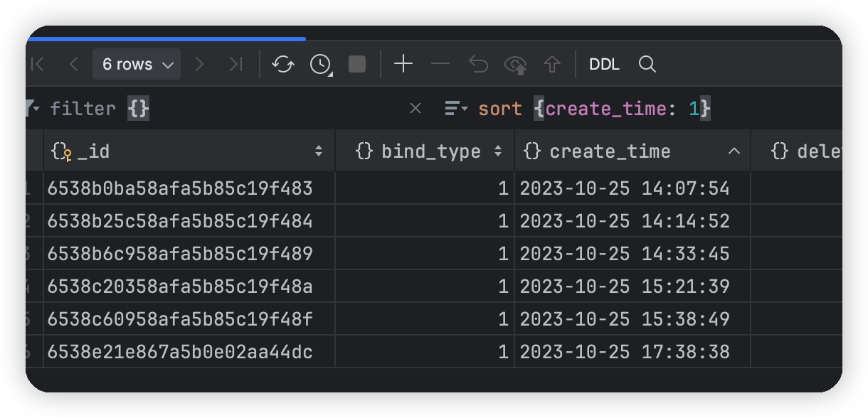Toggle sort arrows on bind_type column
The width and height of the screenshot is (868, 418).
click(498, 151)
